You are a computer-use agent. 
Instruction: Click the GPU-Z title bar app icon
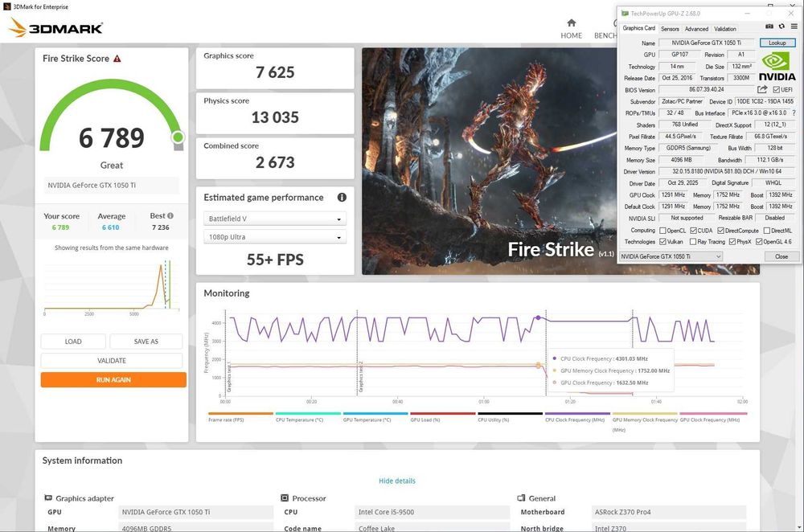(x=625, y=14)
